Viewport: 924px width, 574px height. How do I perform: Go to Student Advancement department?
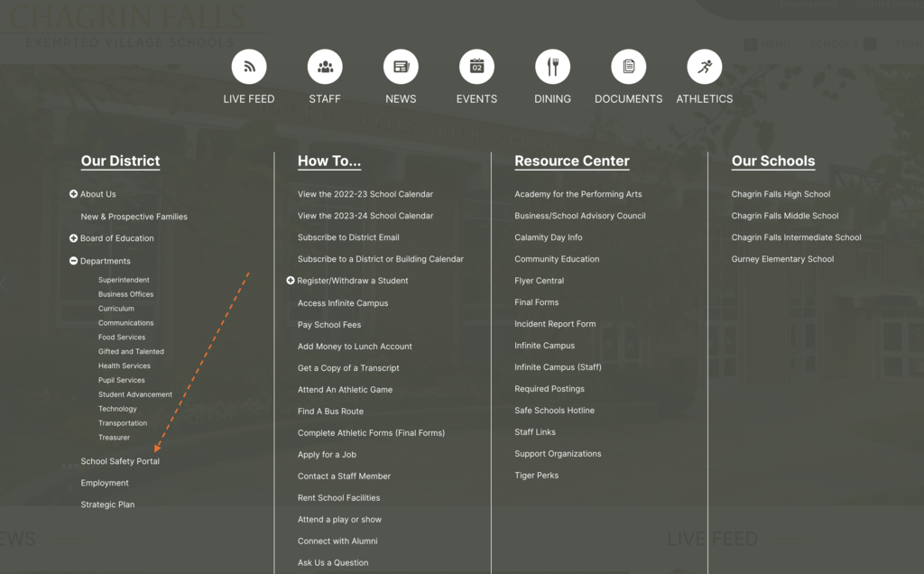tap(135, 394)
